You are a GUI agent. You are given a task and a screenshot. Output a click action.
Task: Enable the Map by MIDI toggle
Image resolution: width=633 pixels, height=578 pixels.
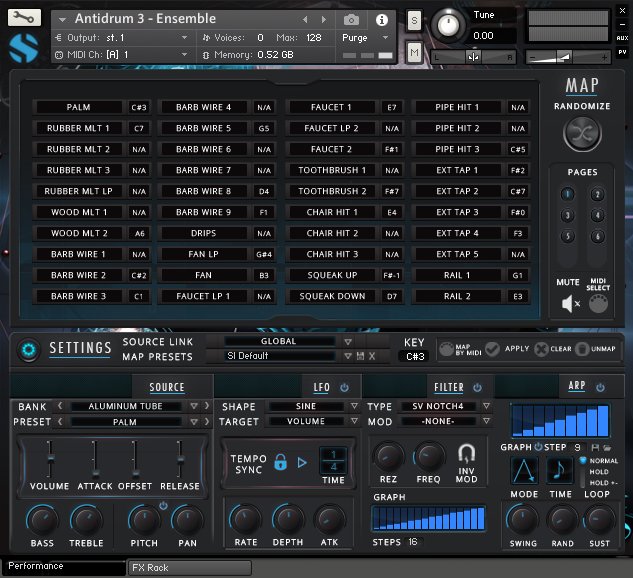pyautogui.click(x=448, y=349)
